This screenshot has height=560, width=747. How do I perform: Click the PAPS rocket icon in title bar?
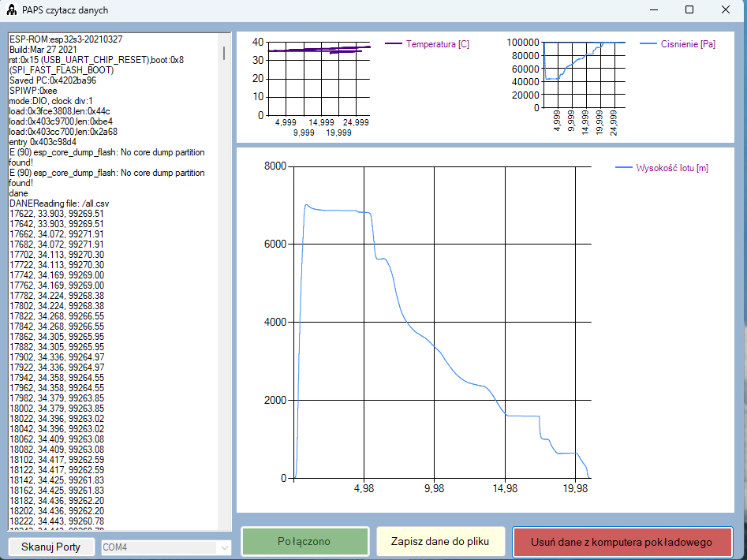12,10
